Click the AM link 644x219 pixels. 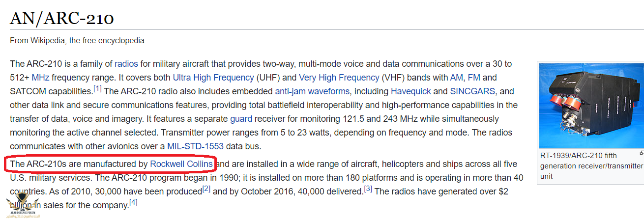point(456,78)
